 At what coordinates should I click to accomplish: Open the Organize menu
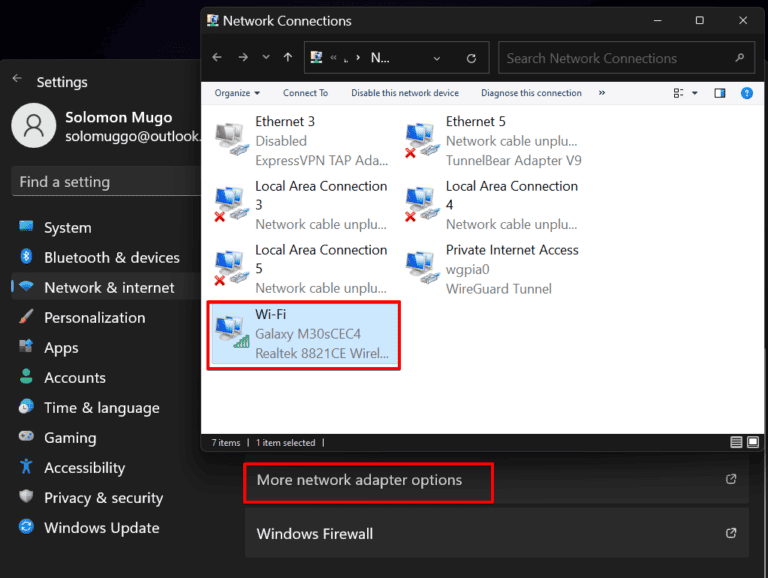237,93
